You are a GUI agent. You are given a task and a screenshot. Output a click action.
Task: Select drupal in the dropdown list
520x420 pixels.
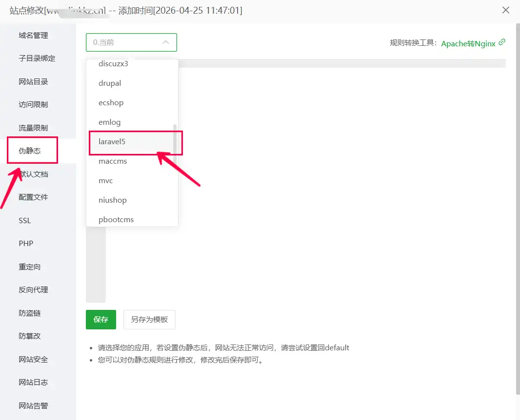110,83
